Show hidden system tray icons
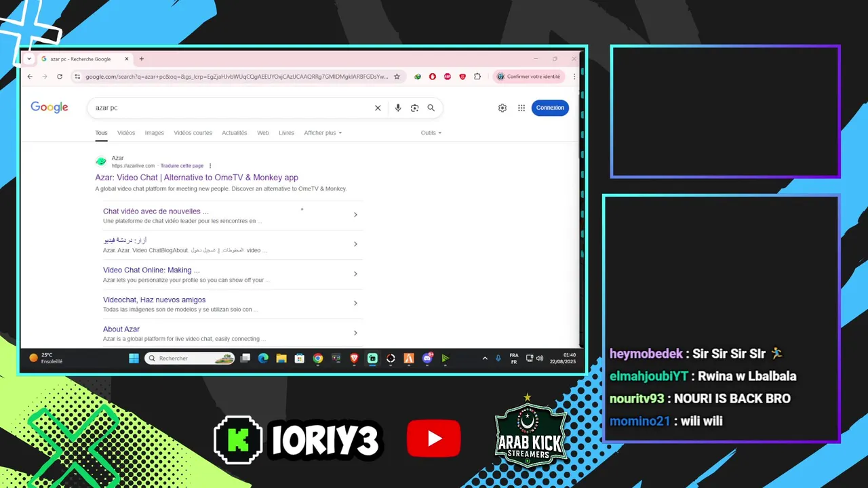868x488 pixels. 485,358
